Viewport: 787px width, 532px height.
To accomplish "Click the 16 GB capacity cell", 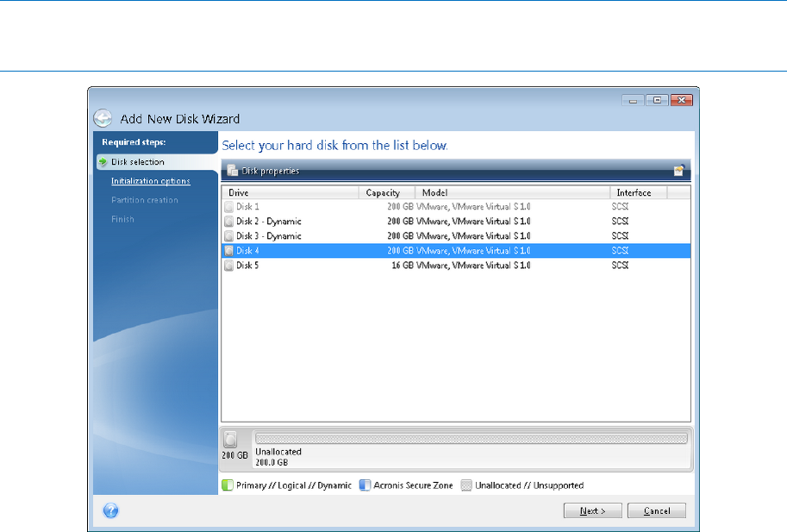I will click(403, 266).
